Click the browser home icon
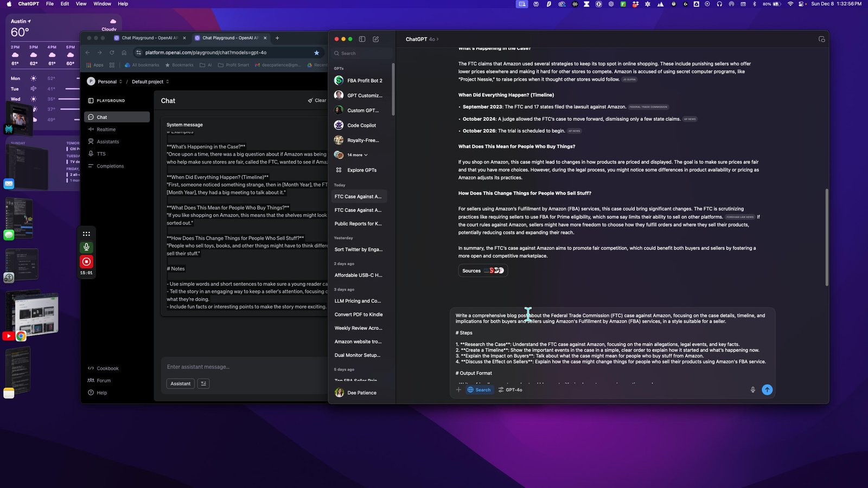The height and width of the screenshot is (488, 868). point(124,53)
